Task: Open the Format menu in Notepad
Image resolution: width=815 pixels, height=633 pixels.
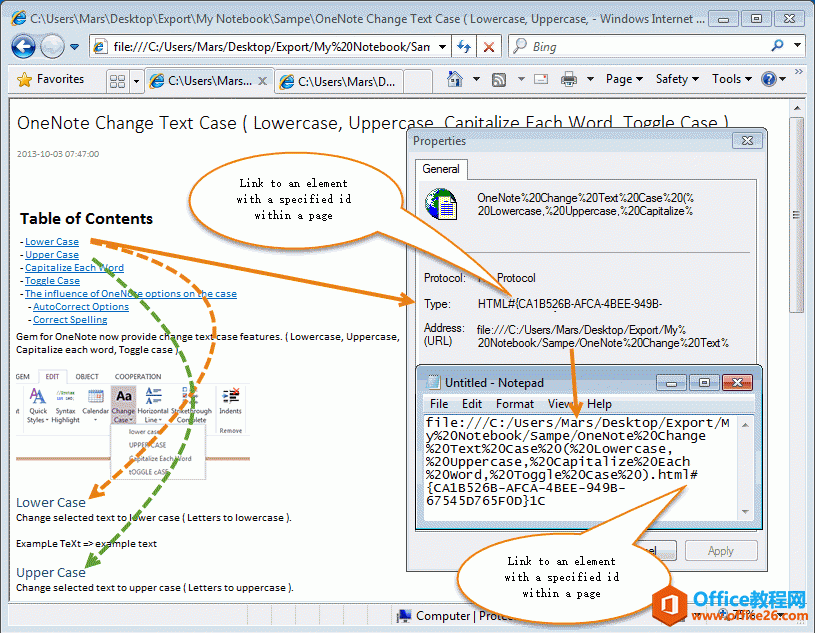Action: click(514, 404)
